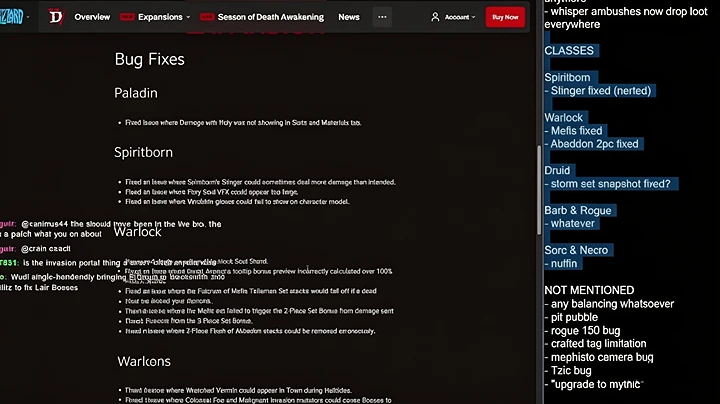Click the account user icon
This screenshot has width=720, height=404.
[x=435, y=17]
